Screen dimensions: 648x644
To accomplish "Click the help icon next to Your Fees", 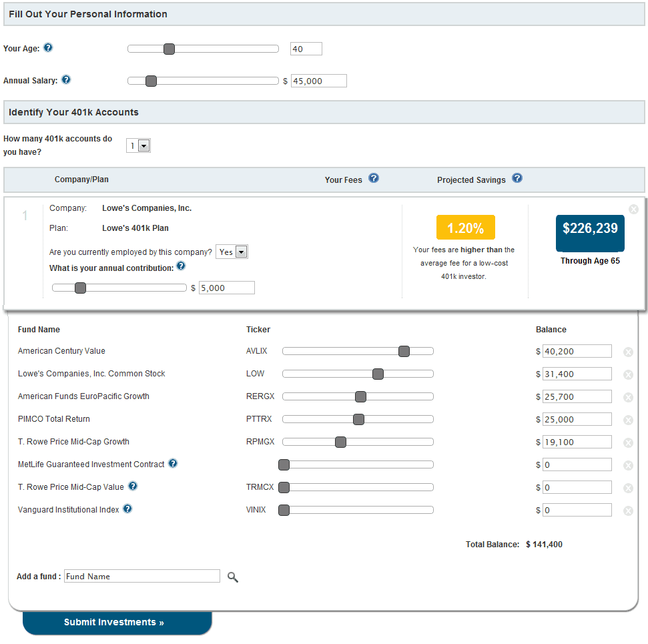I will pyautogui.click(x=374, y=178).
